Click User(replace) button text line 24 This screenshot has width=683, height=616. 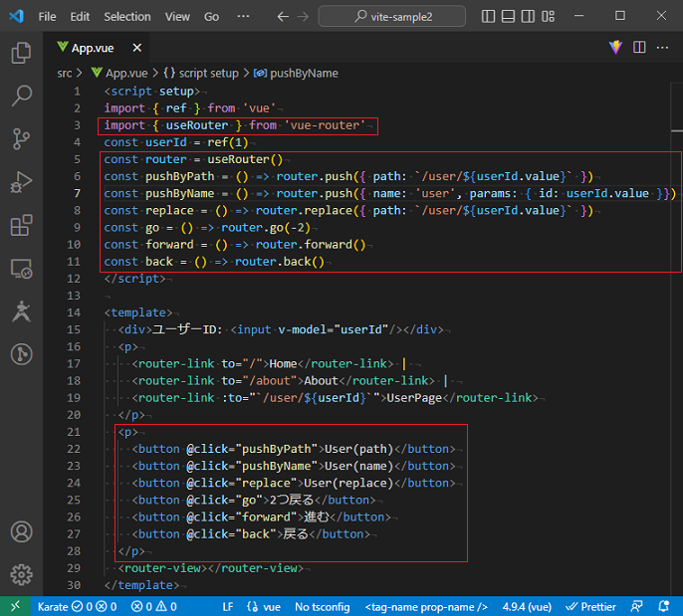[348, 484]
